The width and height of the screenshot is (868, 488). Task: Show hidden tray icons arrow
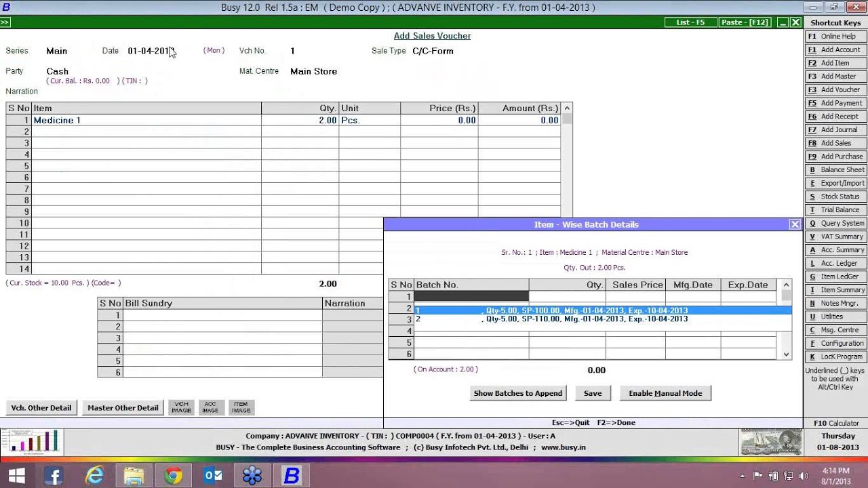pos(743,476)
